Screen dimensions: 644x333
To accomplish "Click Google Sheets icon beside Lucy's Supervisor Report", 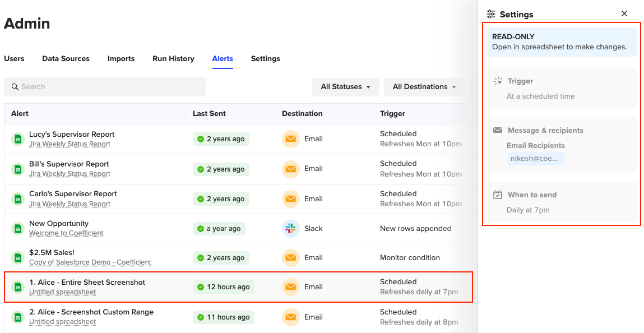I will pyautogui.click(x=18, y=139).
